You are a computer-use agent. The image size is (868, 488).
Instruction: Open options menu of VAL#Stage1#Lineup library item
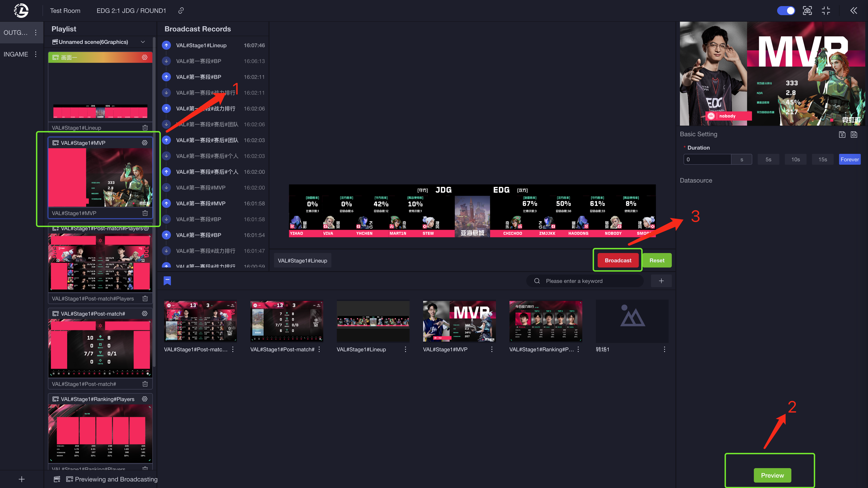405,350
